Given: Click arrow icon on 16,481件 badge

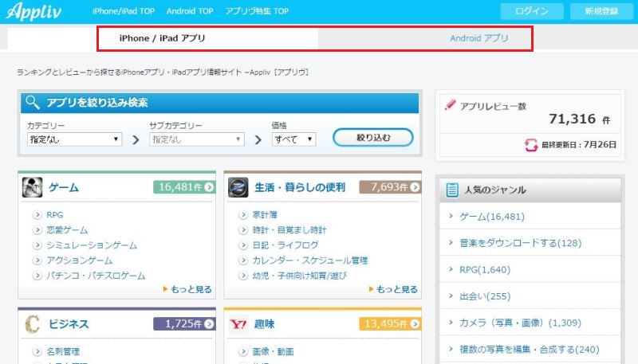Looking at the screenshot, I should (208, 187).
